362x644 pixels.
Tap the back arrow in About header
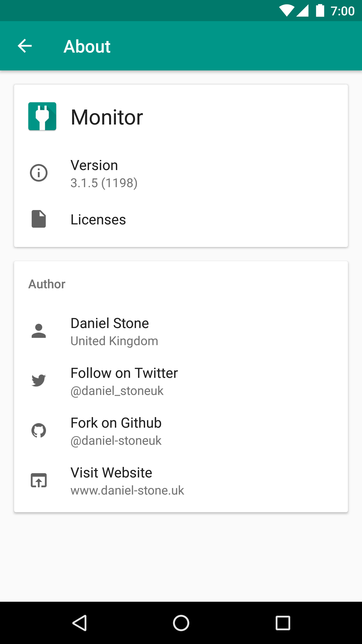click(25, 46)
